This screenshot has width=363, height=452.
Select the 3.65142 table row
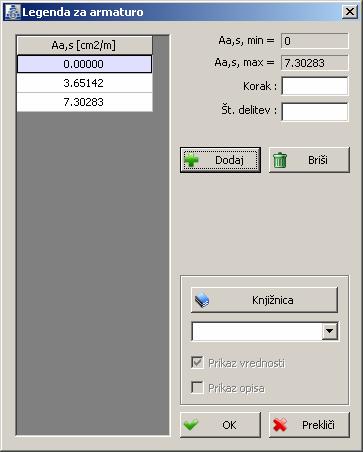click(x=85, y=83)
